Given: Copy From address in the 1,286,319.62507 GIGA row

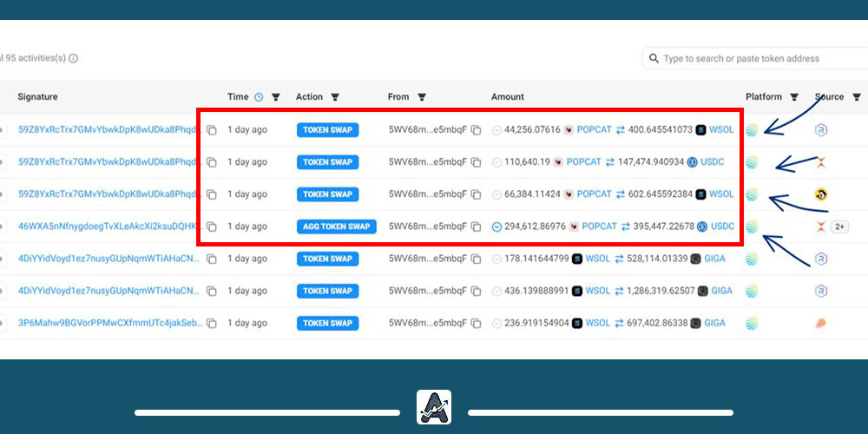Looking at the screenshot, I should pyautogui.click(x=476, y=291).
